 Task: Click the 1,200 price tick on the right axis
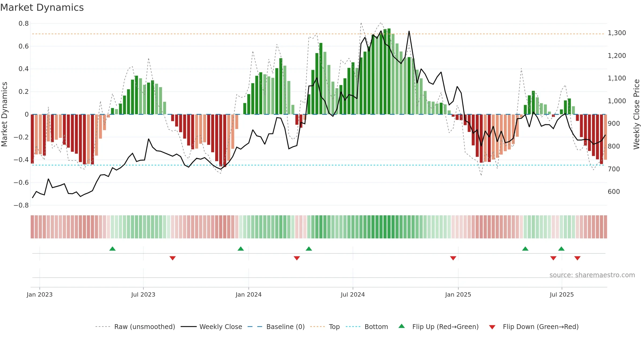(617, 56)
